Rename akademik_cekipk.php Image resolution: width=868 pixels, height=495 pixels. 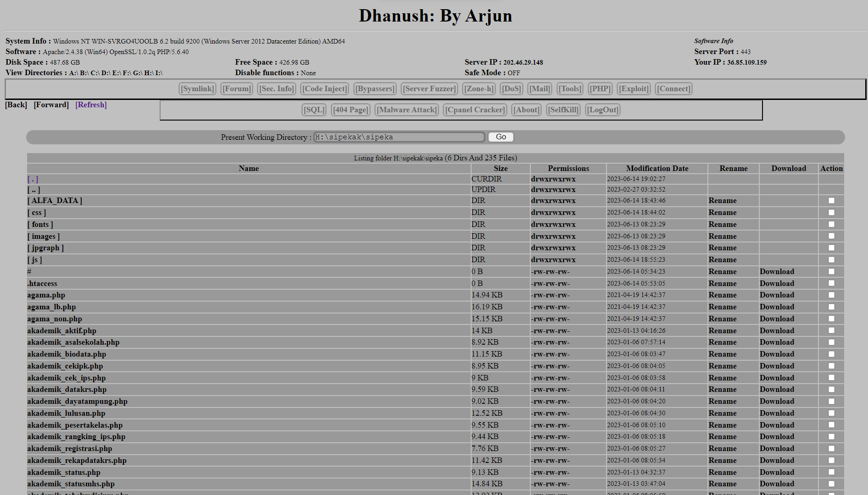coord(723,366)
